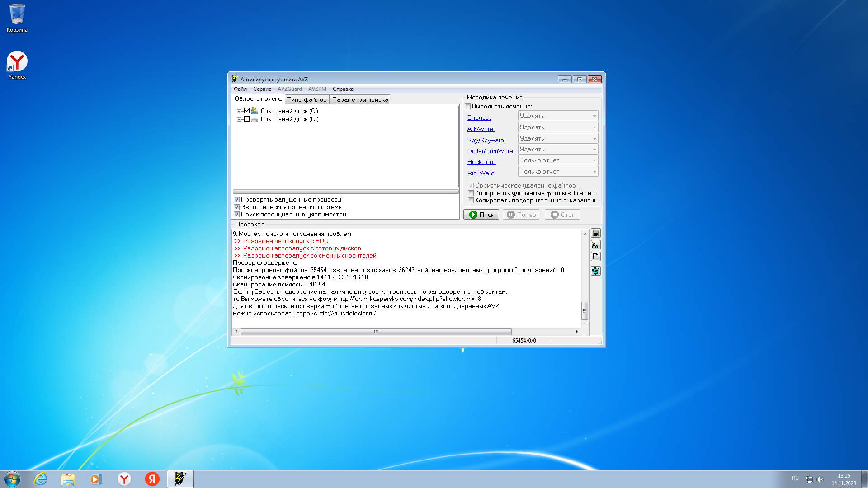Image resolution: width=868 pixels, height=488 pixels.
Task: Open Internet Explorer from the taskbar
Action: click(x=41, y=479)
